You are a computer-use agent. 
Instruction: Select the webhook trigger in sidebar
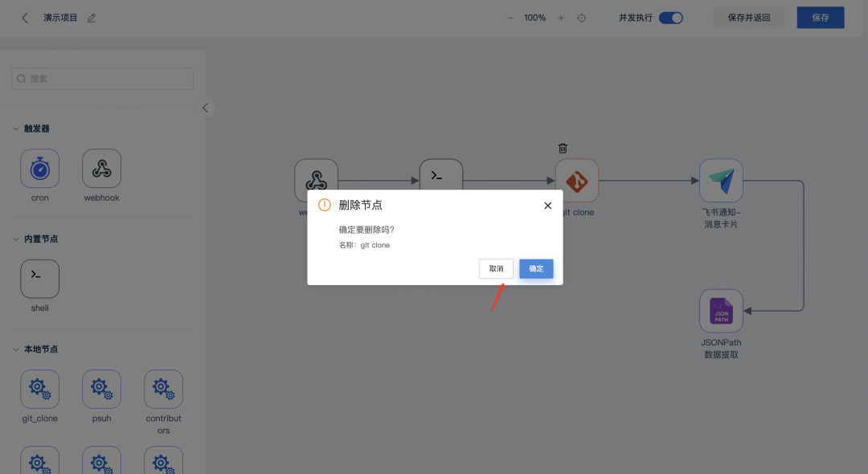[101, 168]
